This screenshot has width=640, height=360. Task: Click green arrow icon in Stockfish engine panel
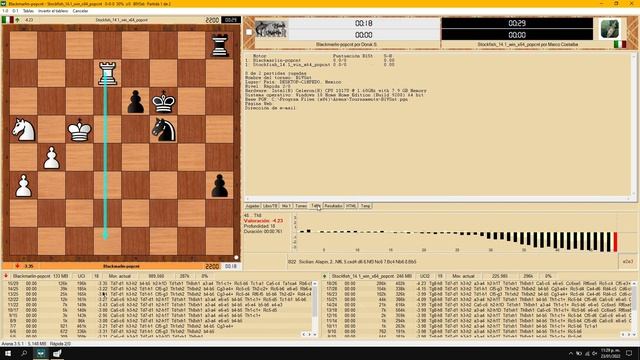tap(324, 276)
